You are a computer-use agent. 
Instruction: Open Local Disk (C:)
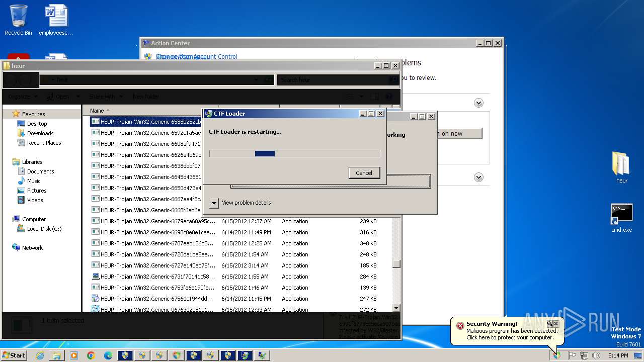tap(44, 229)
